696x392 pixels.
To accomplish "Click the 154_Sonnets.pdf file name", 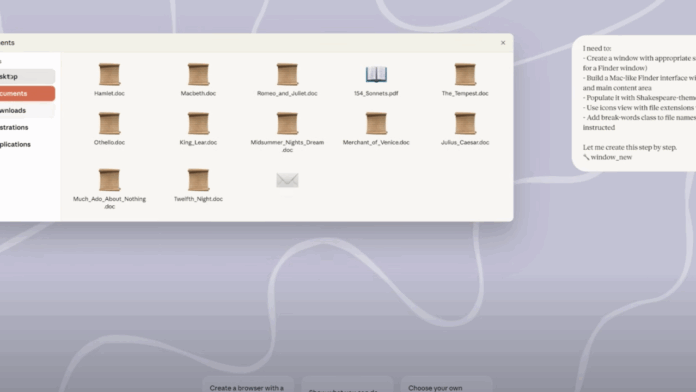I will [x=376, y=93].
